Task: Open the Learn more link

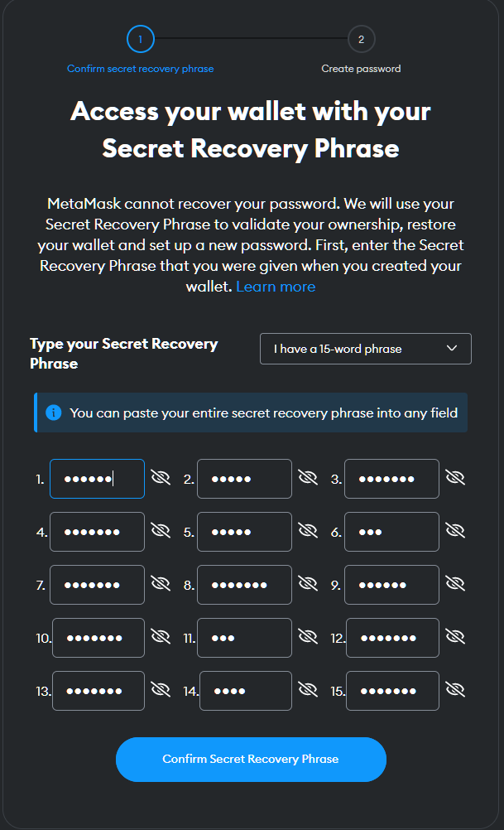Action: 276,287
